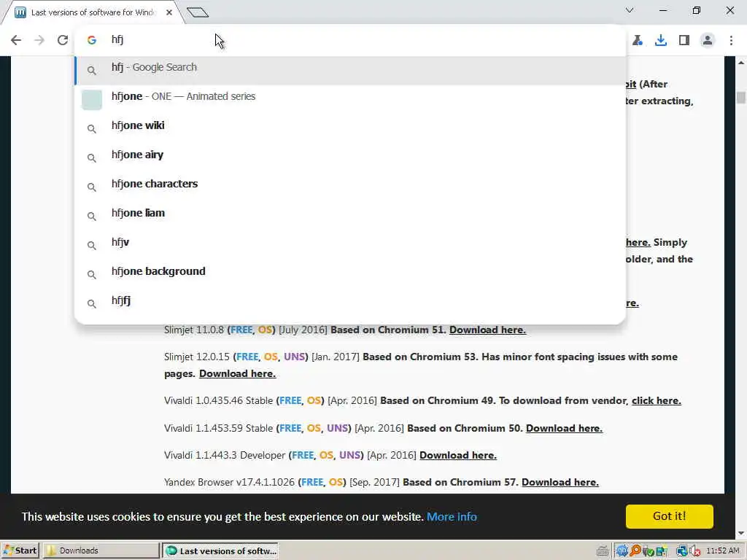The height and width of the screenshot is (560, 747).
Task: Download Slimjet 12.0.15 via Download here
Action: tap(237, 373)
